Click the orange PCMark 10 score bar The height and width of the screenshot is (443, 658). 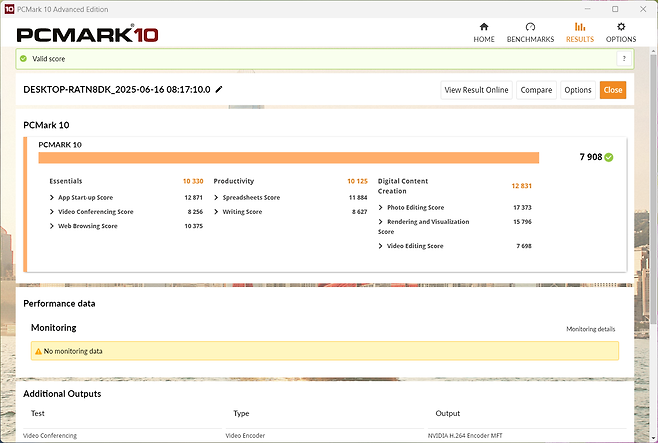(x=288, y=157)
